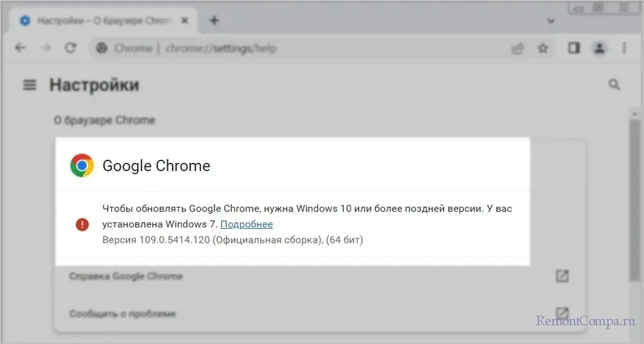The width and height of the screenshot is (644, 344).
Task: Click the О браузере Chrome heading
Action: click(x=104, y=120)
